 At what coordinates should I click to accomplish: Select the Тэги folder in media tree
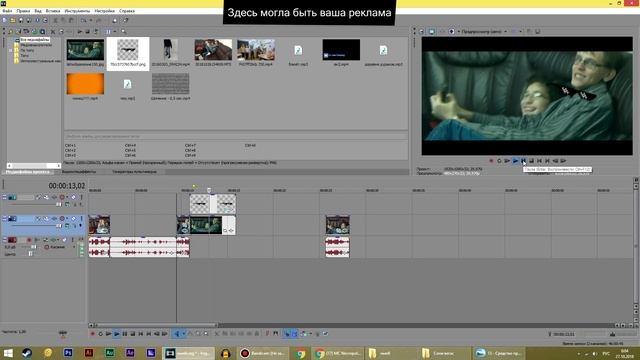(24, 56)
